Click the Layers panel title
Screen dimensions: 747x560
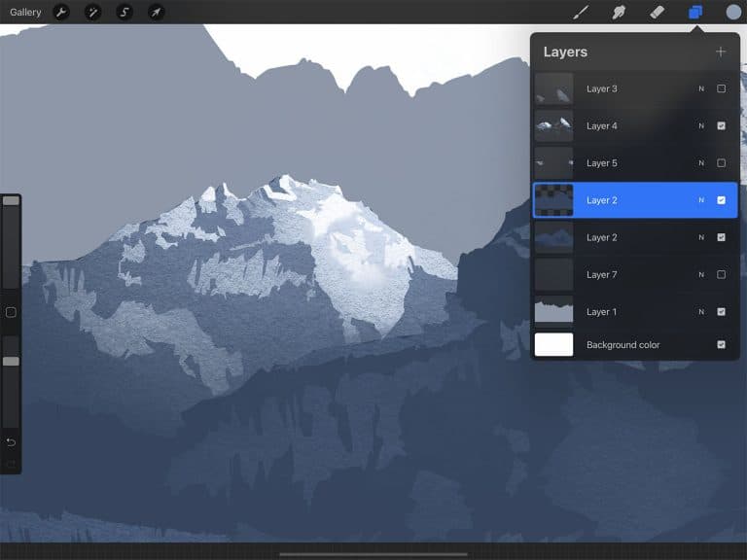565,52
